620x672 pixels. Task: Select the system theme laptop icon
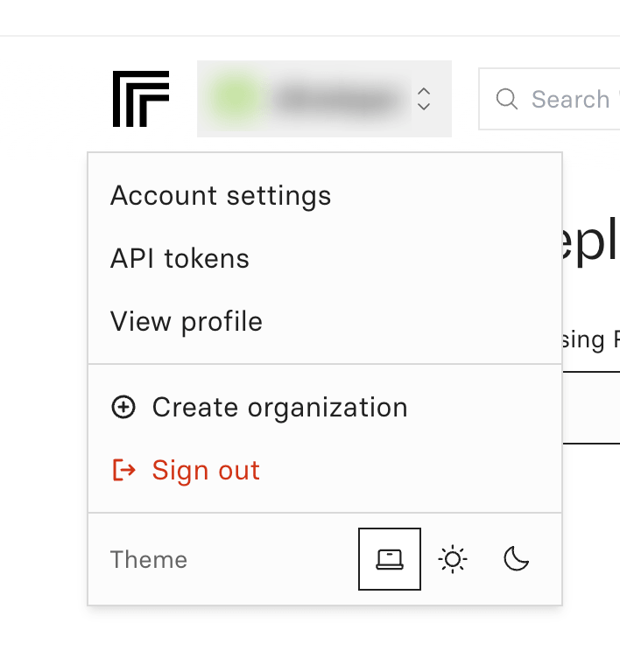pos(390,559)
